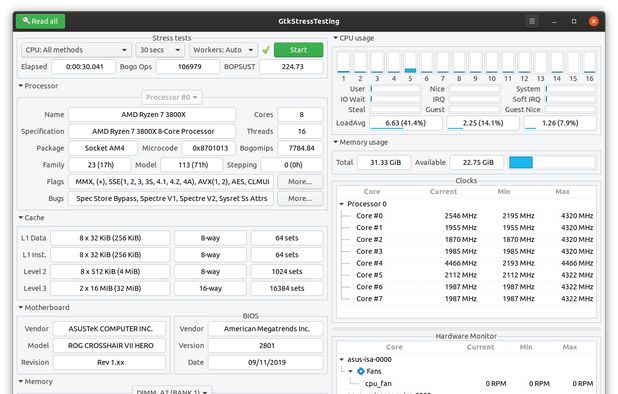Click the Microcode value 0x8701013
This screenshot has width=618, height=394.
(x=209, y=148)
